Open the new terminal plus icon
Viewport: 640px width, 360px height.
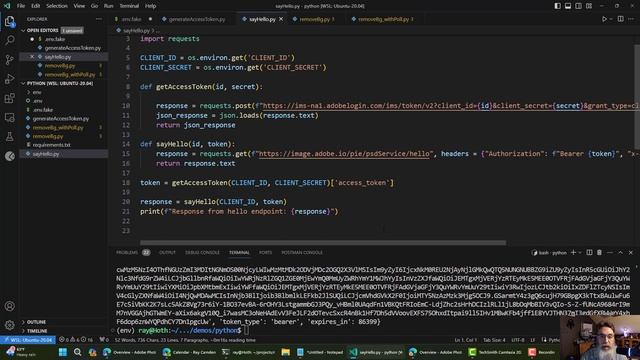click(x=573, y=253)
